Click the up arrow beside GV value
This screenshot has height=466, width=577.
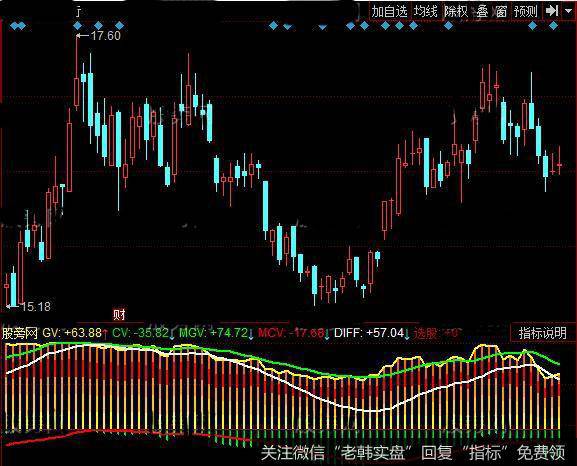(x=105, y=333)
